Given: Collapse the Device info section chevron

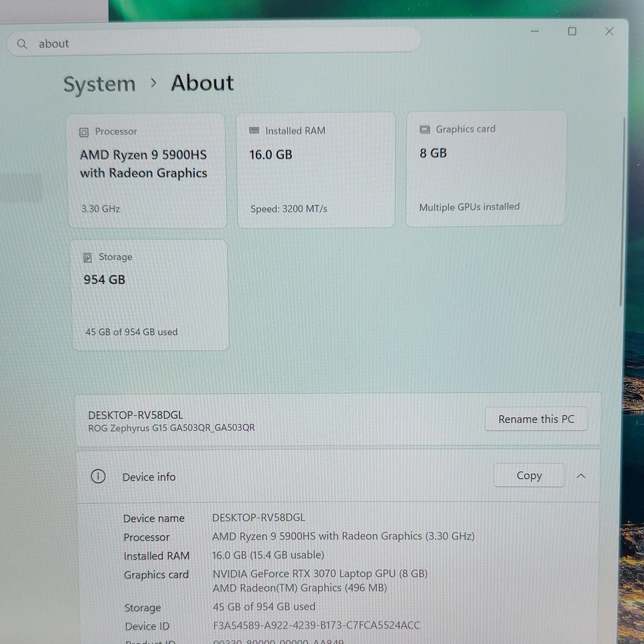Looking at the screenshot, I should (581, 476).
